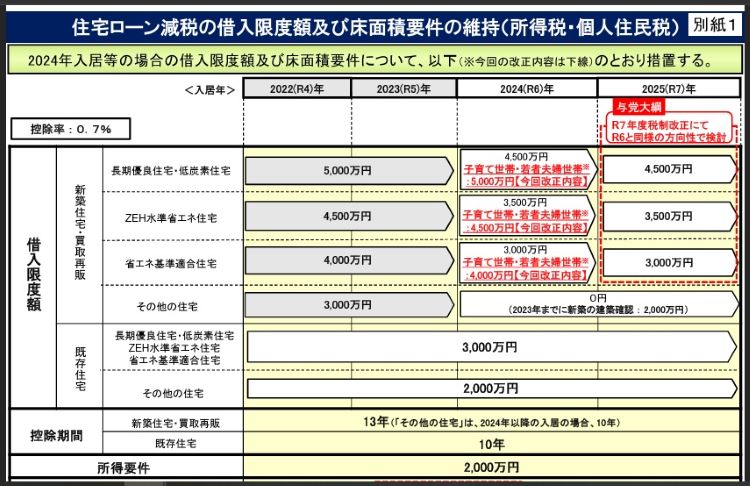Click the gray 3,000万円 arrow in その他の住宅 row

pyautogui.click(x=349, y=305)
